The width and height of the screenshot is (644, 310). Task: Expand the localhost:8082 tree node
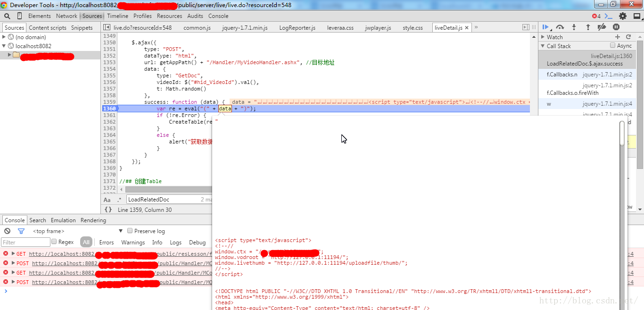coord(4,46)
